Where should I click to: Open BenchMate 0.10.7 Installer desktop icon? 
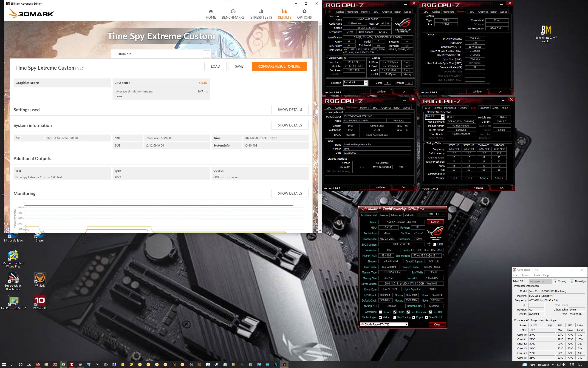[x=546, y=34]
